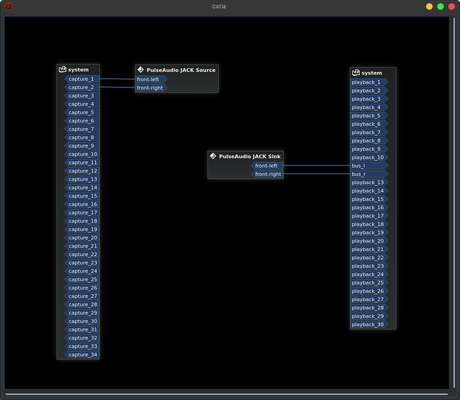The width and height of the screenshot is (460, 400).
Task: Select the capture_5 port
Action: pyautogui.click(x=82, y=112)
